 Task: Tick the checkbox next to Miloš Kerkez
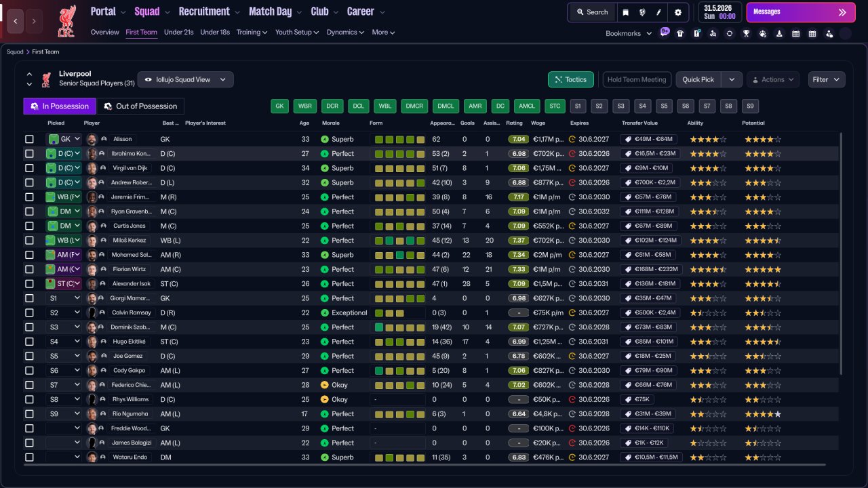[29, 241]
